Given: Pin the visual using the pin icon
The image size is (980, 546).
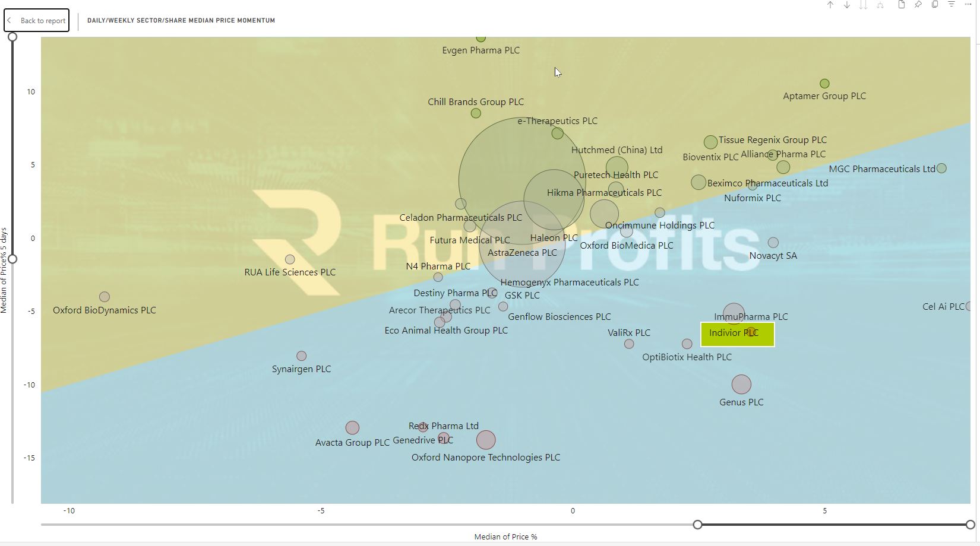Looking at the screenshot, I should 918,5.
